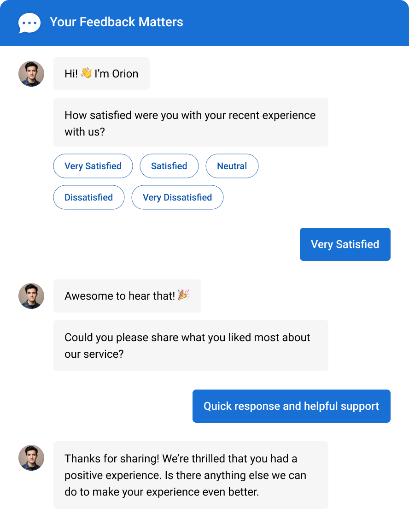Click Orion's avatar next to his greeting

pos(31,74)
